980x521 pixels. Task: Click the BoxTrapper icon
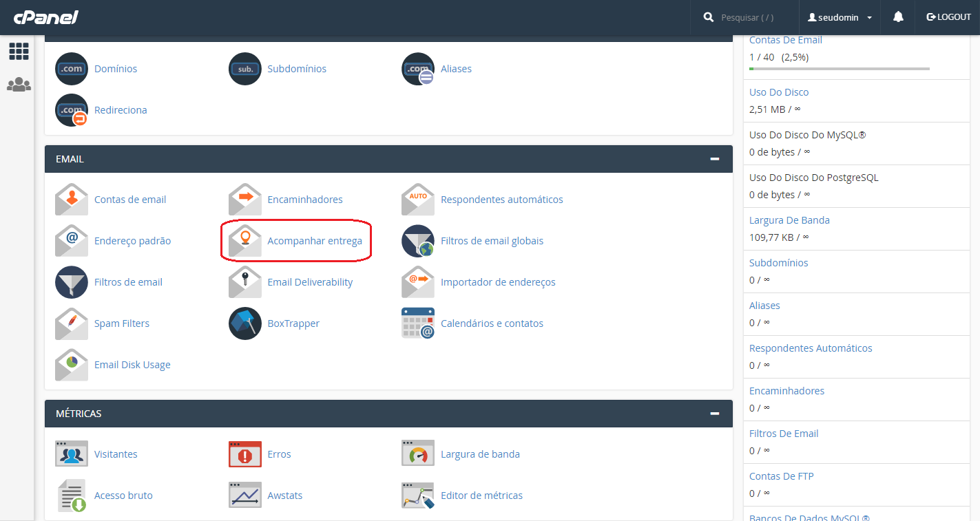(x=245, y=323)
